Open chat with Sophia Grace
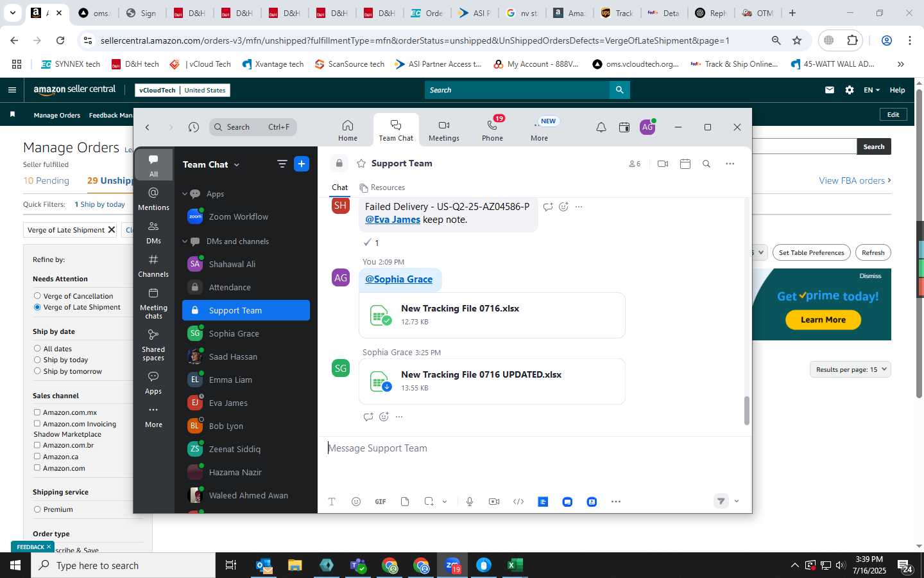Screen dimensions: 924x578 pos(246,333)
